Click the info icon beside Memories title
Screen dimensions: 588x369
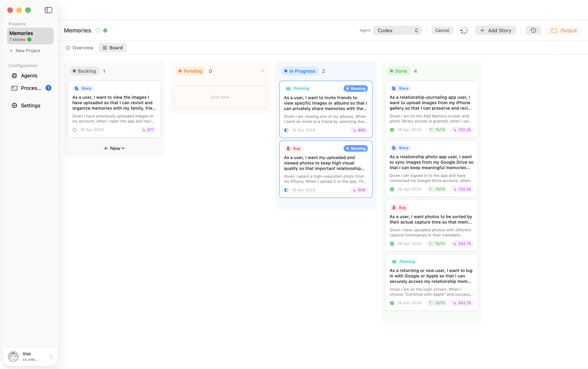tap(98, 31)
